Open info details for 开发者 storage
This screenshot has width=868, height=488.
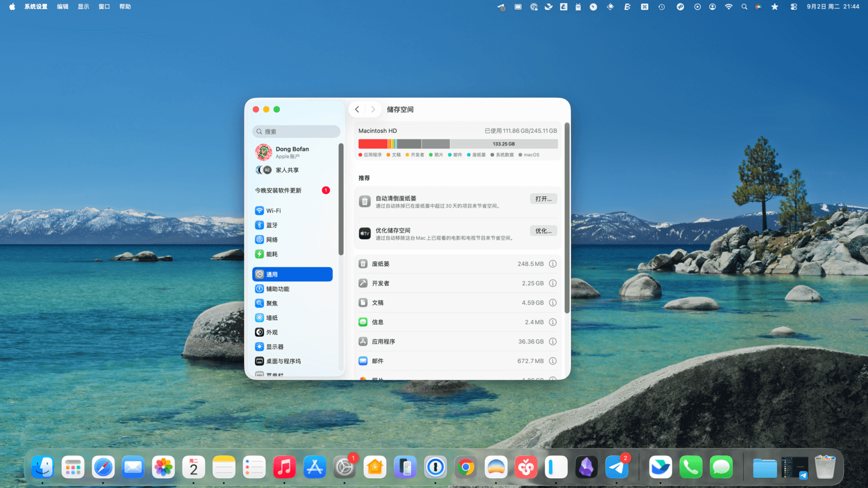552,284
